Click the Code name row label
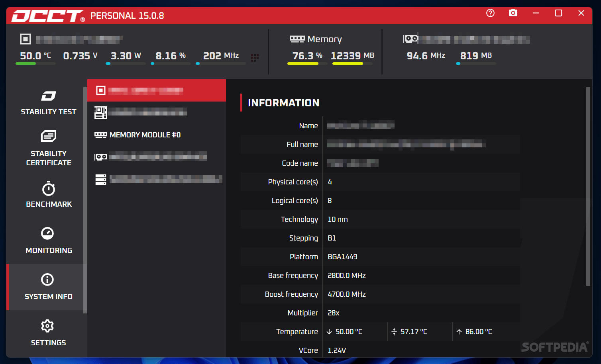The width and height of the screenshot is (601, 364). [x=300, y=163]
